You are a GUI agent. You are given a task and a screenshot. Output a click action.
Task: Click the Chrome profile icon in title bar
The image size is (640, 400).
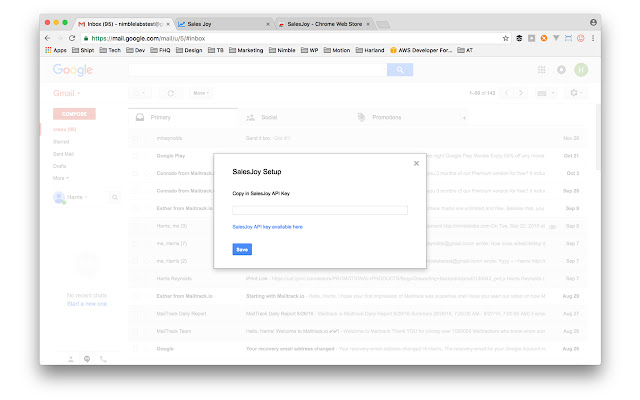[x=593, y=22]
